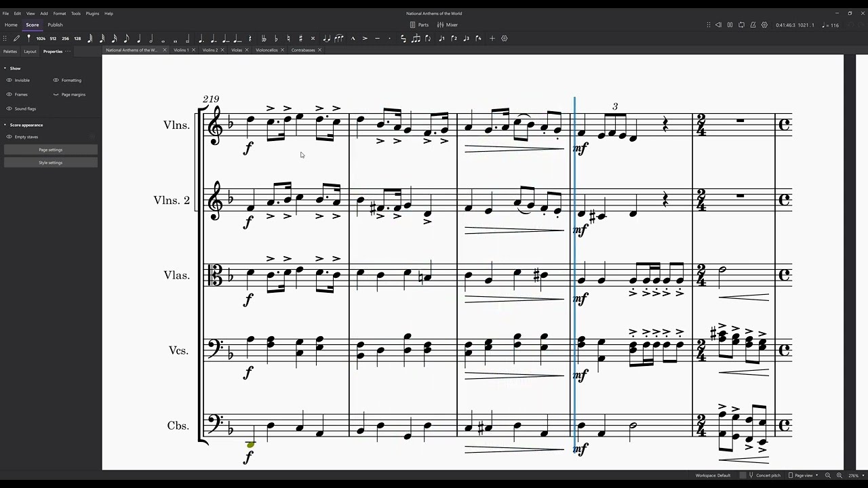The image size is (868, 488).
Task: Zoom out the score
Action: click(827, 475)
